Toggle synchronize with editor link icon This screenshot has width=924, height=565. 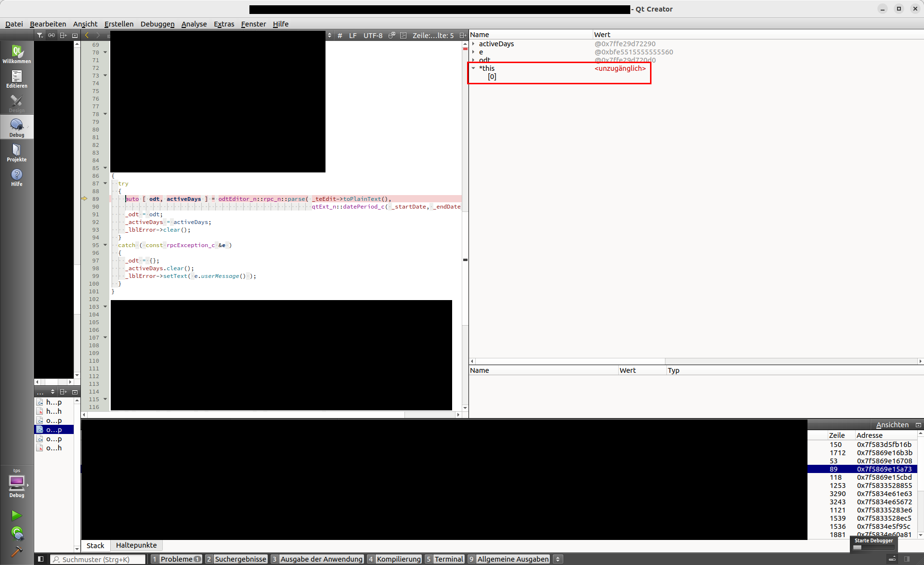click(x=52, y=35)
